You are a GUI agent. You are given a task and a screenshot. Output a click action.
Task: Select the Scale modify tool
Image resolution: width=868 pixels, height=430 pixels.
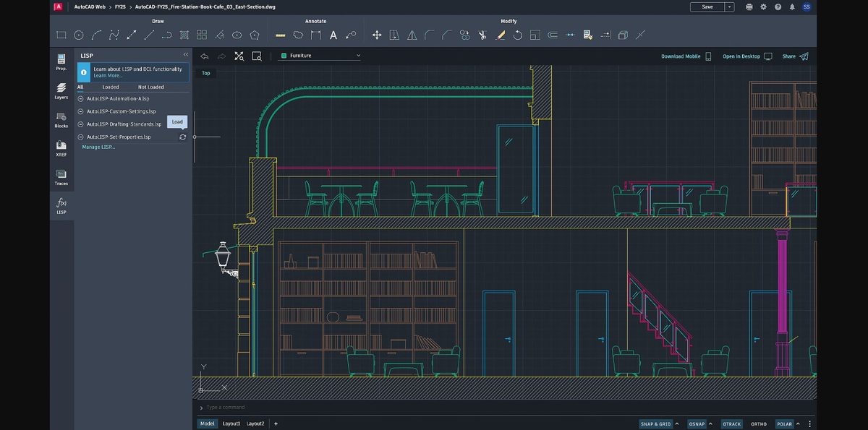point(535,35)
